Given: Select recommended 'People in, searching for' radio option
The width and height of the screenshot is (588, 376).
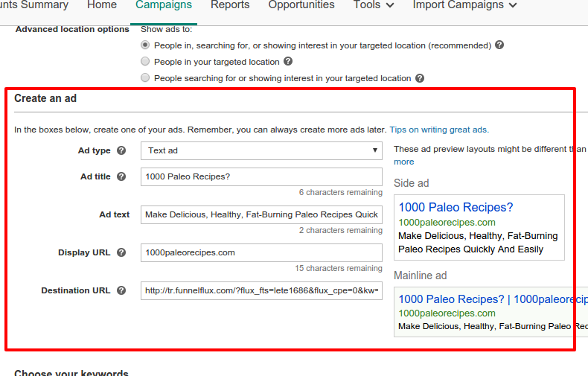Looking at the screenshot, I should [x=145, y=45].
